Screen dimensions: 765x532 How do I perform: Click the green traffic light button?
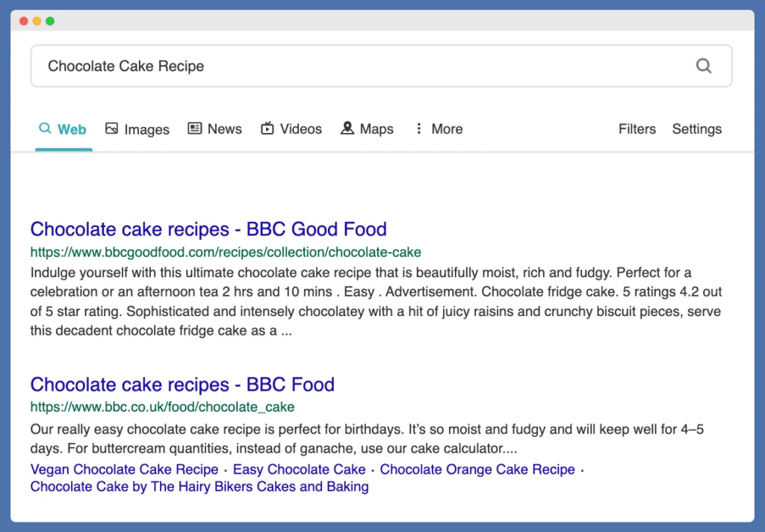point(49,21)
